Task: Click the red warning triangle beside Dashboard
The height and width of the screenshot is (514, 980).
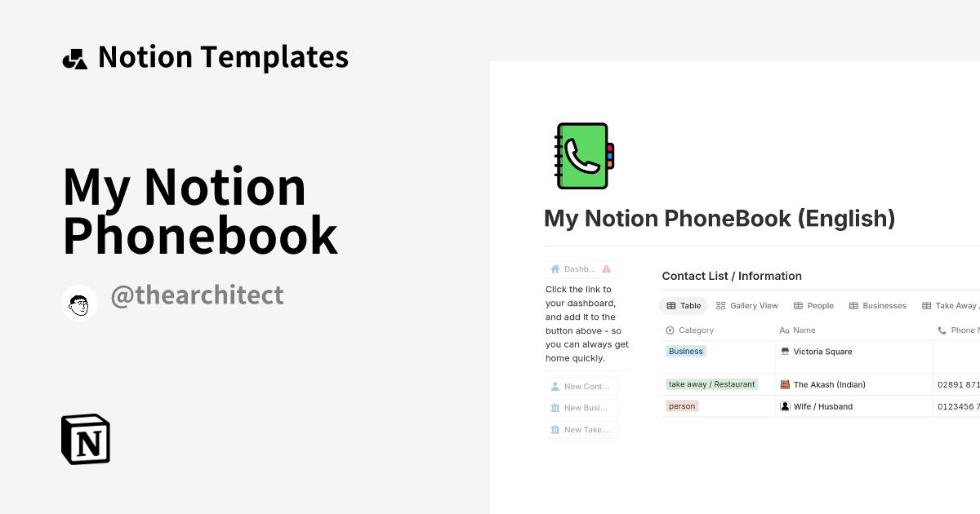Action: coord(604,268)
